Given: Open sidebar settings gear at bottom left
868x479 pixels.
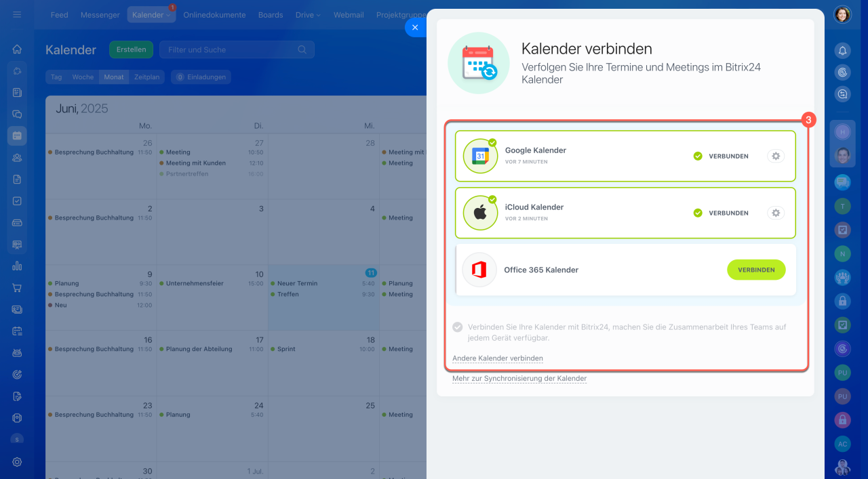Looking at the screenshot, I should point(17,462).
